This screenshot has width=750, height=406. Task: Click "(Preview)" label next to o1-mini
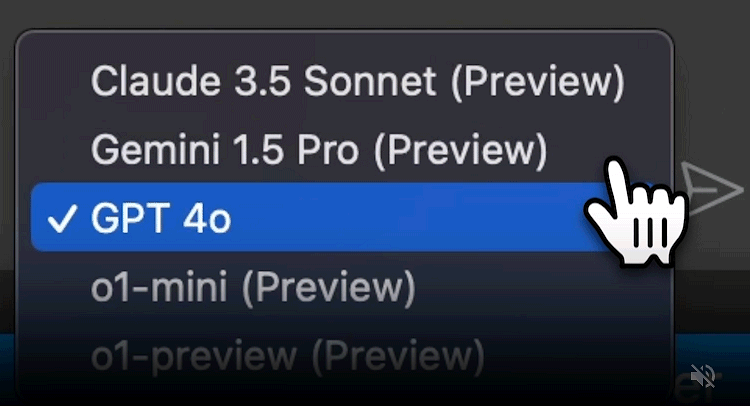(x=329, y=288)
